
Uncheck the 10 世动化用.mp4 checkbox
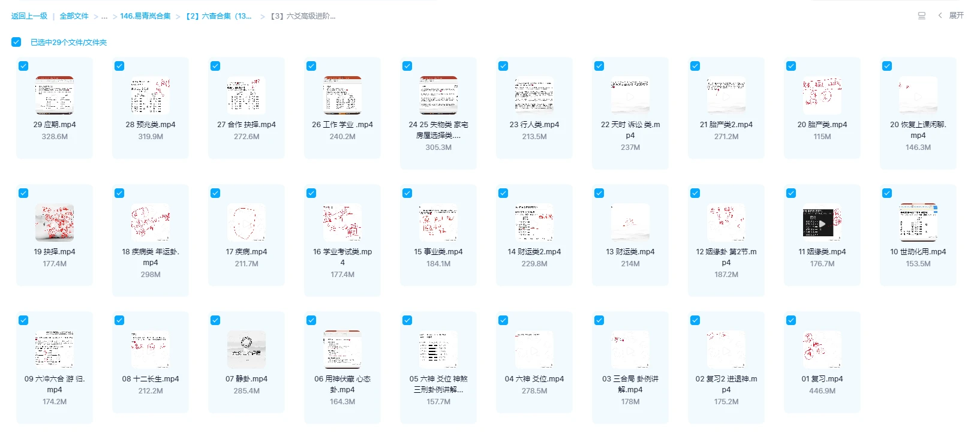point(887,193)
